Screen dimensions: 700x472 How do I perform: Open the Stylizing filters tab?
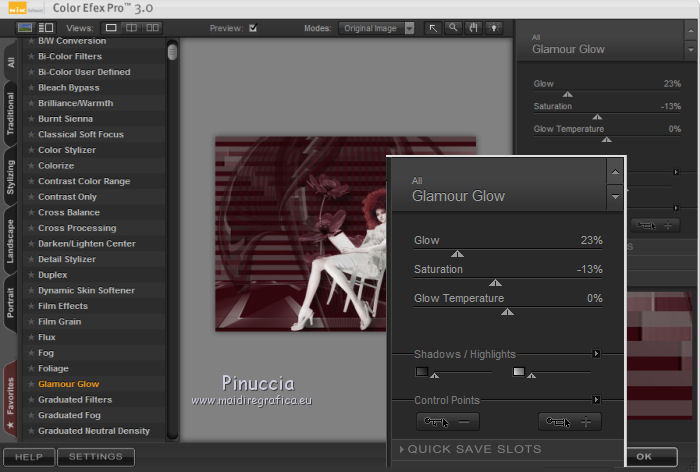coord(11,177)
